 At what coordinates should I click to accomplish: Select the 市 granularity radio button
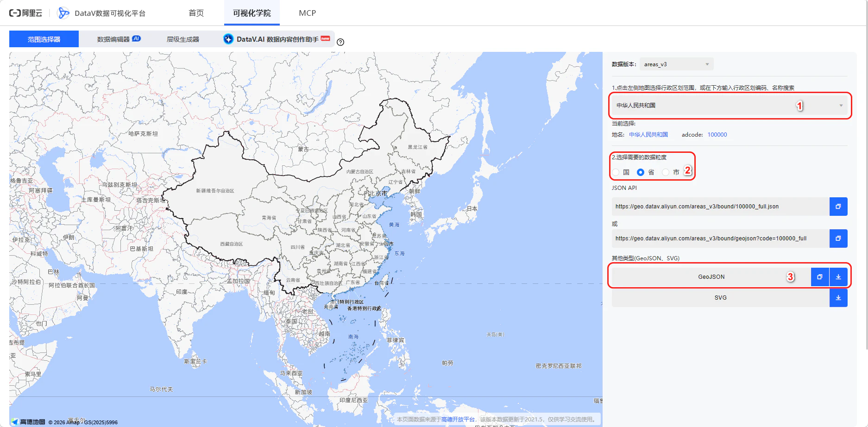(666, 172)
